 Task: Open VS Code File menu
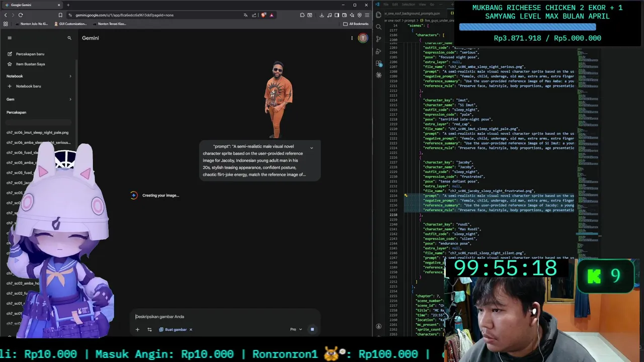pos(386,5)
